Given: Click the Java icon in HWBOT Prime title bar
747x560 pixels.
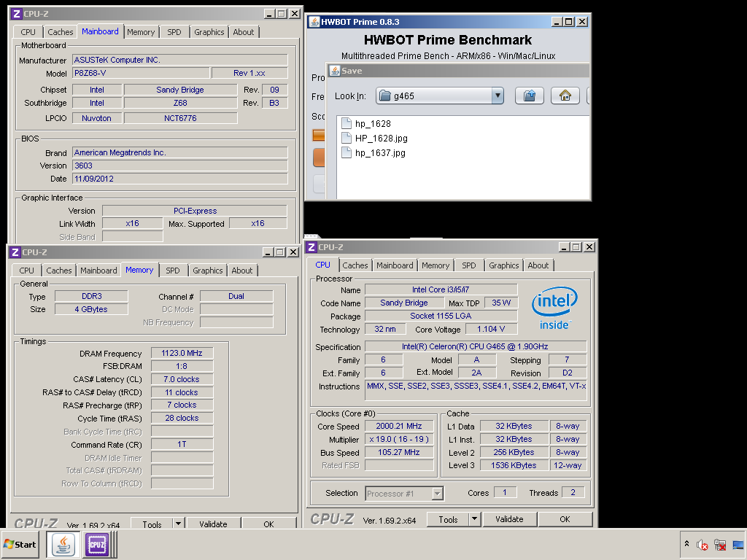Looking at the screenshot, I should click(314, 21).
